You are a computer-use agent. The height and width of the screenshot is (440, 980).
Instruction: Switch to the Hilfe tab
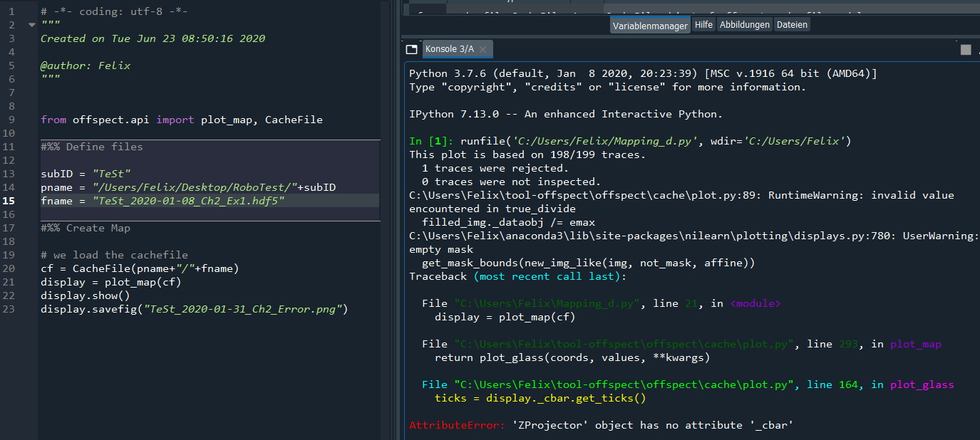tap(703, 23)
